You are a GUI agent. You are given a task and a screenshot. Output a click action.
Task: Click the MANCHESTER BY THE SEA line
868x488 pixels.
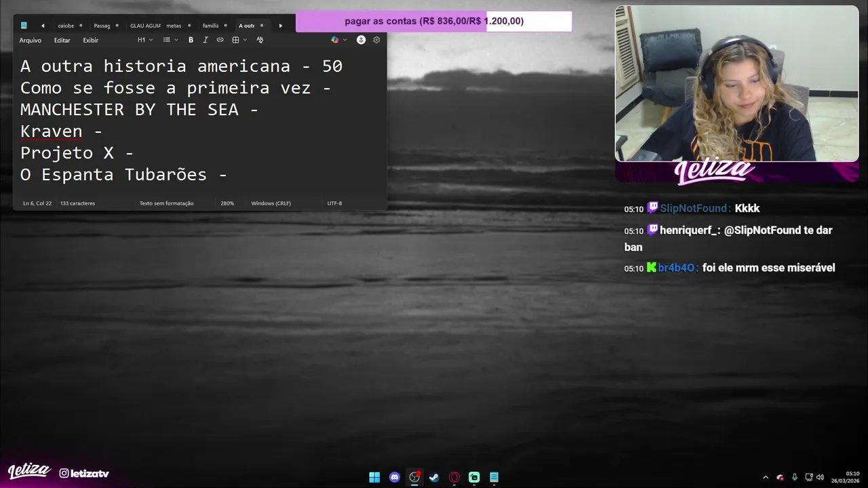[x=139, y=109]
